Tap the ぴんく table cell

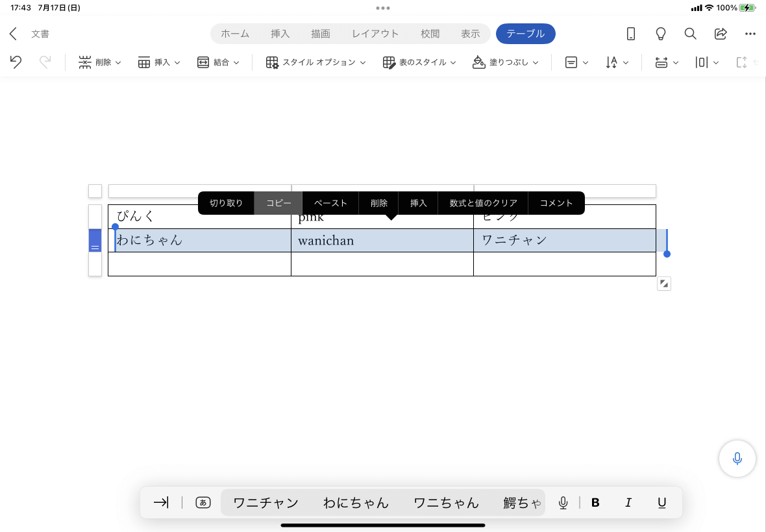(x=200, y=217)
